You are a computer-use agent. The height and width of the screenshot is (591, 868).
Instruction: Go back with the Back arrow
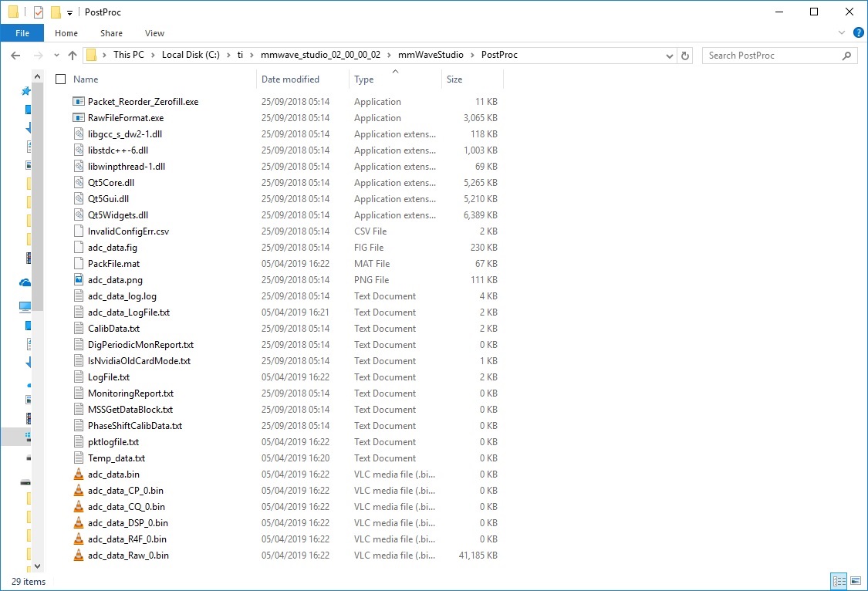(15, 56)
